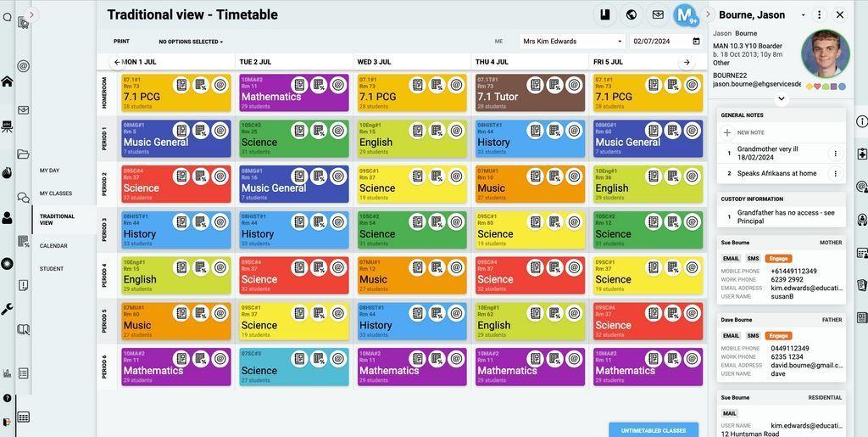This screenshot has height=437, width=868.
Task: Select the My Classes menu item
Action: pos(56,193)
